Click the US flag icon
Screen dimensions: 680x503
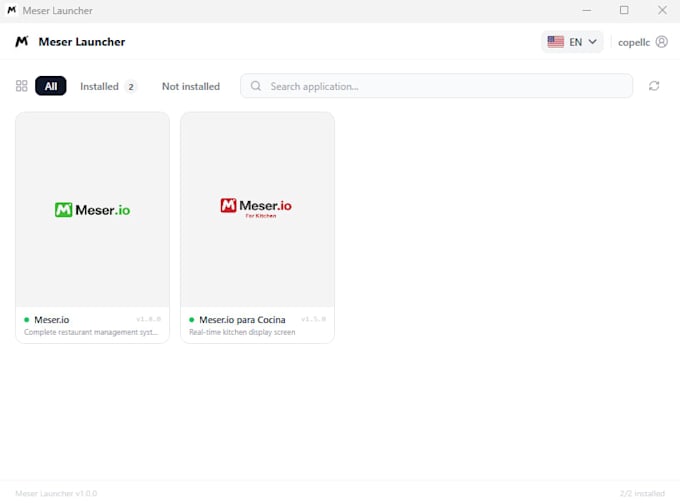[556, 42]
